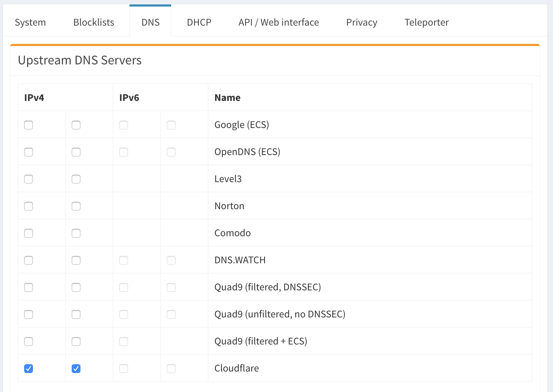Enable primary IPv6 box for OpenDNS (ECS)

coord(124,152)
